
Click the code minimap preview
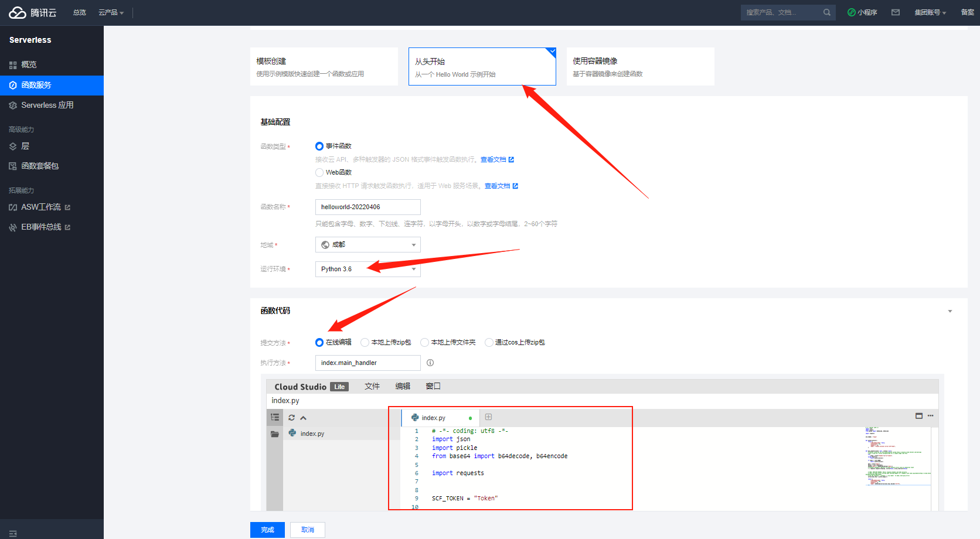coord(898,456)
